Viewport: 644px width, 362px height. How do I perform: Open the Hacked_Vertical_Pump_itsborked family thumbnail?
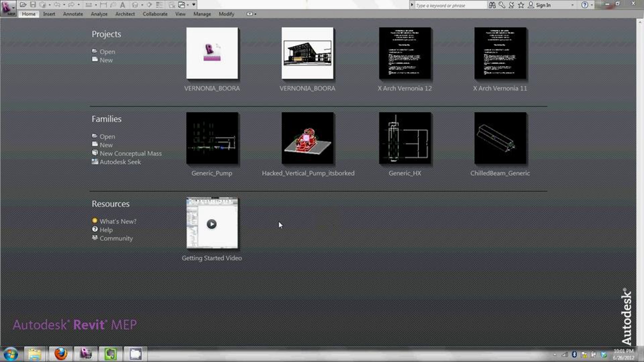click(x=308, y=138)
